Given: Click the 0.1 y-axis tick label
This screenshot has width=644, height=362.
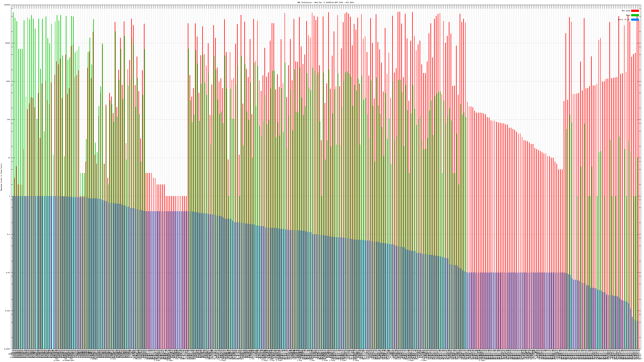Looking at the screenshot, I should [x=9, y=234].
